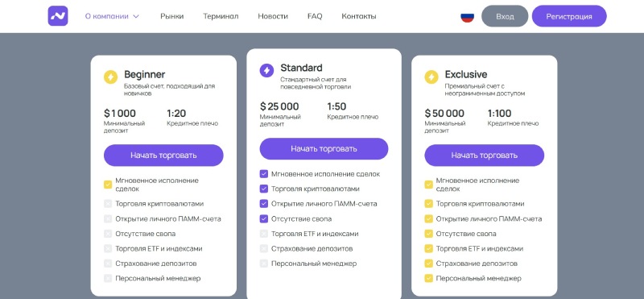Click disabled X icon for Beginner Персональный менеджер
This screenshot has width=644, height=299.
click(108, 278)
